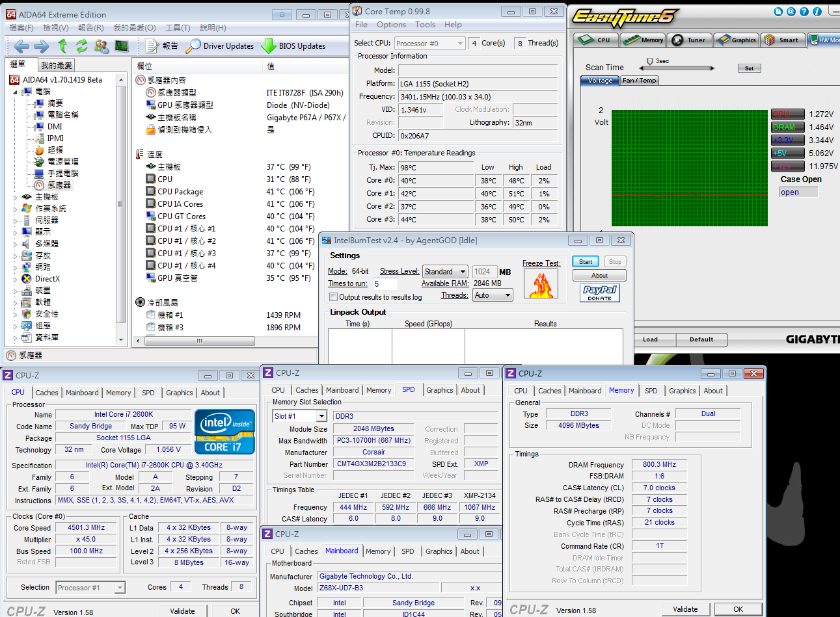Expand the 多媒體 node in AIDA64 tree

pos(15,244)
